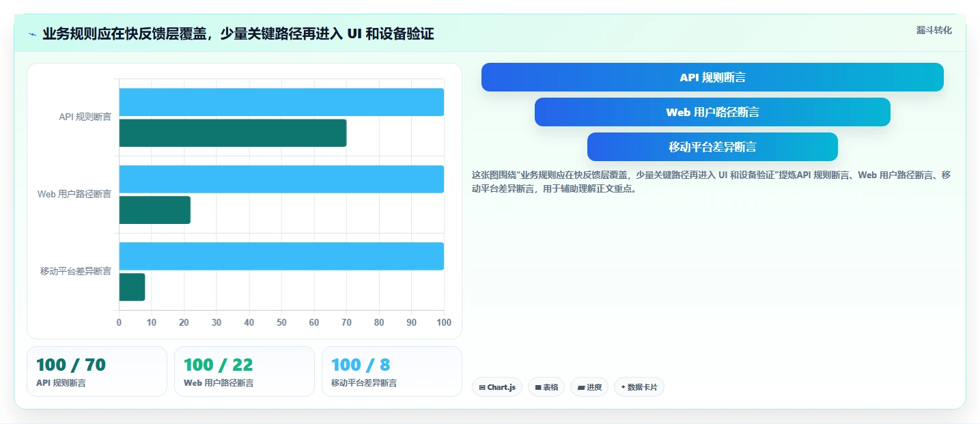Click the x-axis tick label 60

(x=314, y=322)
